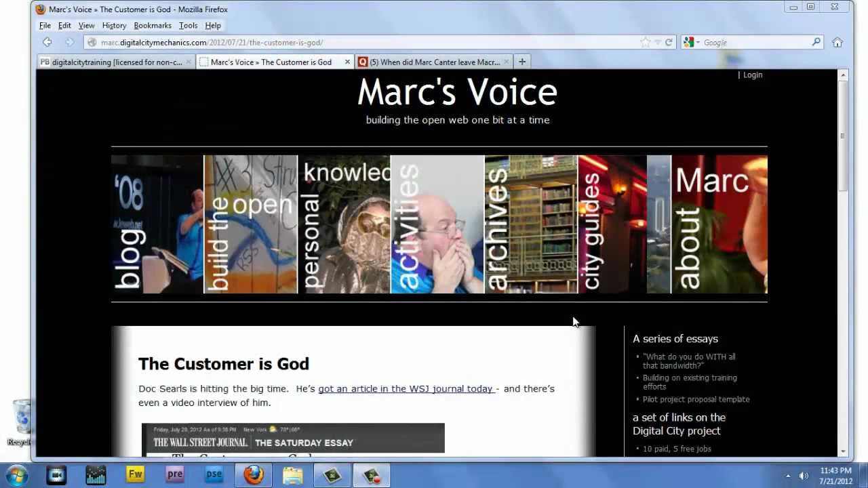Open the archives banner image
This screenshot has height=488, width=868.
pos(532,224)
